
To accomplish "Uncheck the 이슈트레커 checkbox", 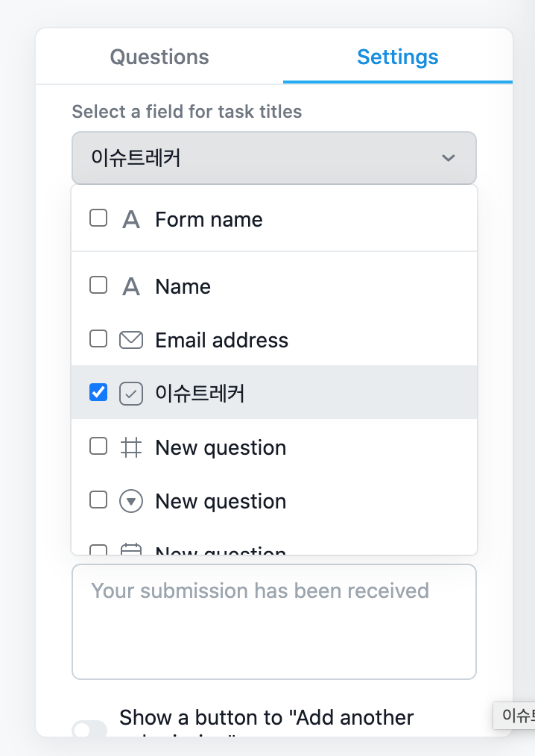I will pos(98,392).
